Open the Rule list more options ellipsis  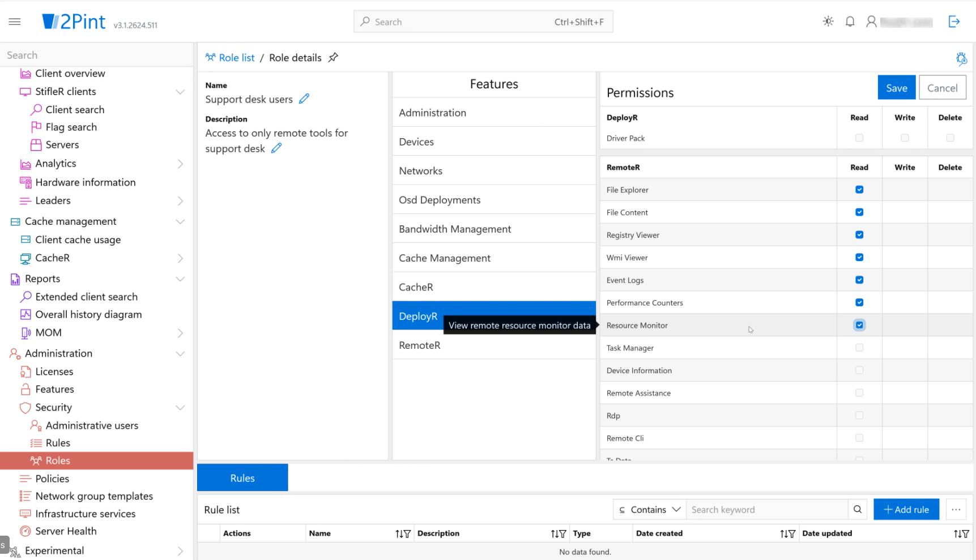(956, 509)
